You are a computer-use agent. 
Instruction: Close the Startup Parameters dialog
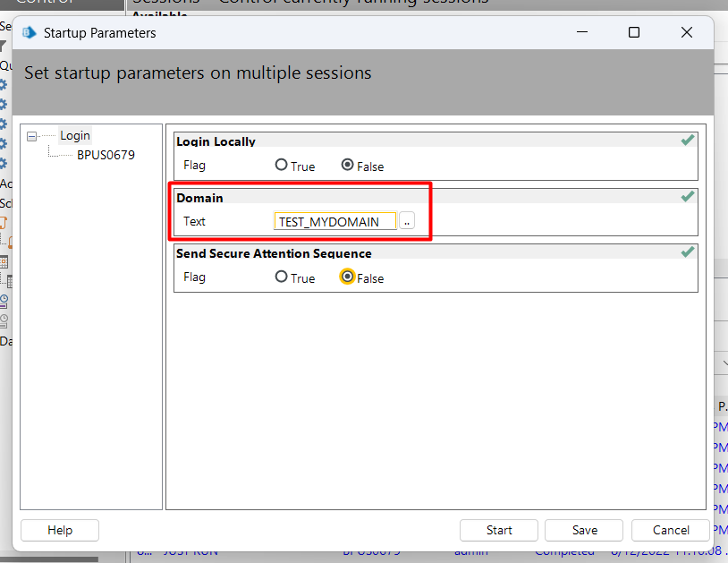687,32
